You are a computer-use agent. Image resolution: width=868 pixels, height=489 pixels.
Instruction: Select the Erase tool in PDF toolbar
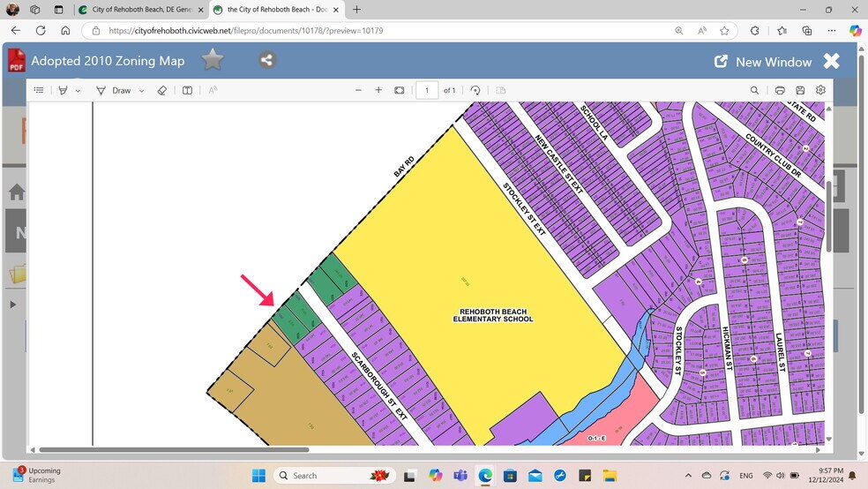(x=161, y=90)
